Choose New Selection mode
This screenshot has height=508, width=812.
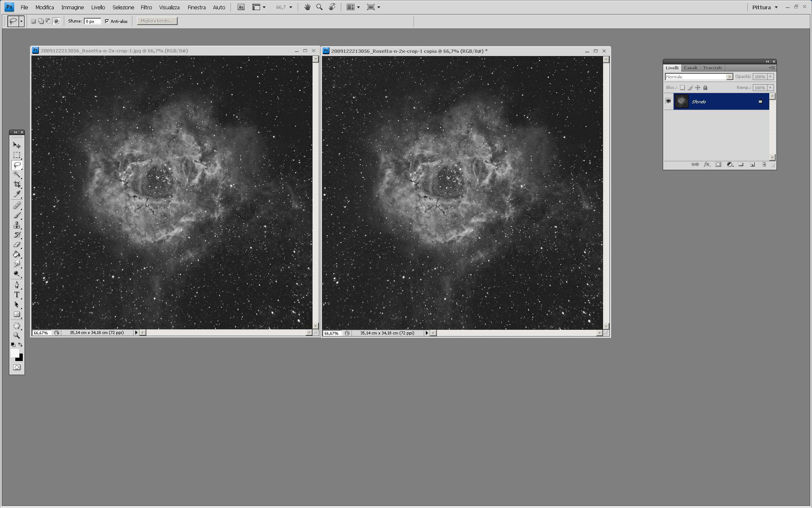click(x=33, y=21)
